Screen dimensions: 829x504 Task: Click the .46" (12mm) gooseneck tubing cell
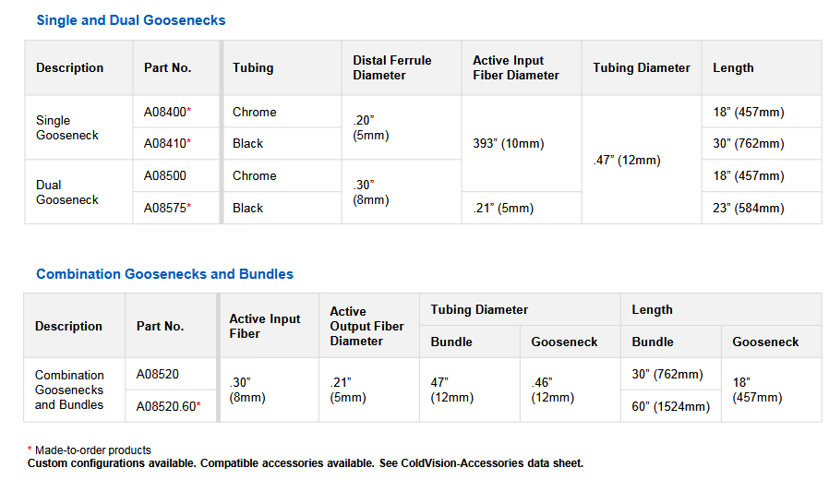click(x=553, y=390)
